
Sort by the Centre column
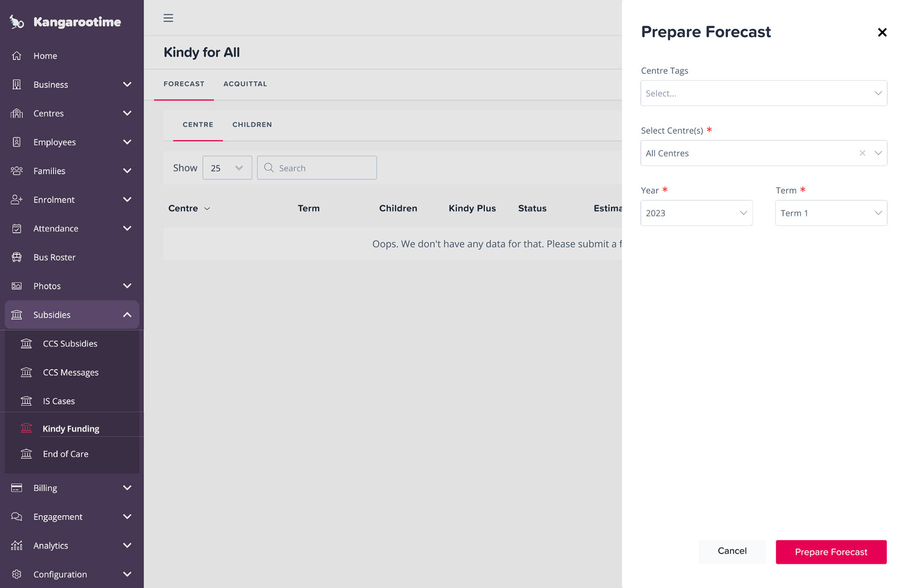coord(189,208)
